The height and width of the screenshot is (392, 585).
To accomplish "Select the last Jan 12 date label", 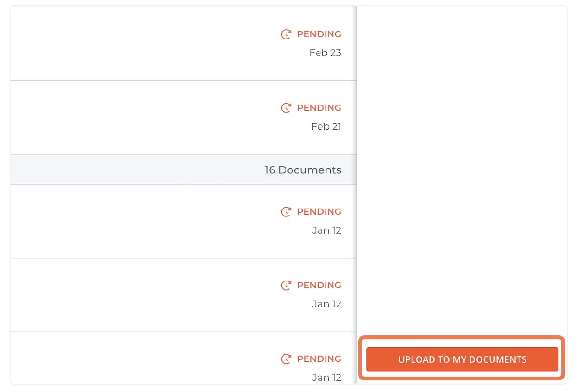I will 326,378.
